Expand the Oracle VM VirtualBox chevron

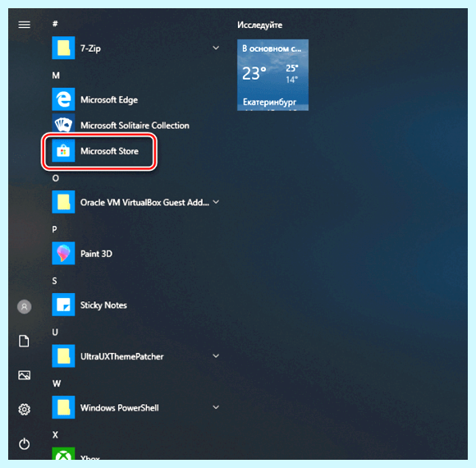click(x=216, y=202)
